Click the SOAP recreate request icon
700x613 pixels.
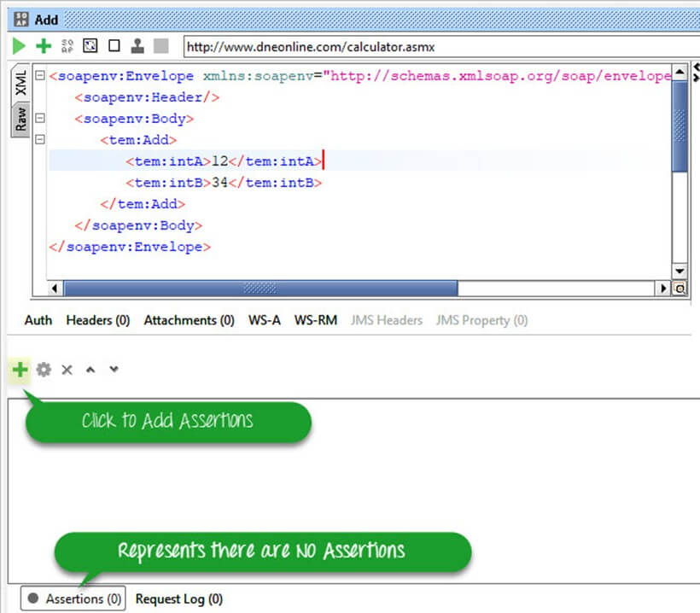[x=67, y=46]
